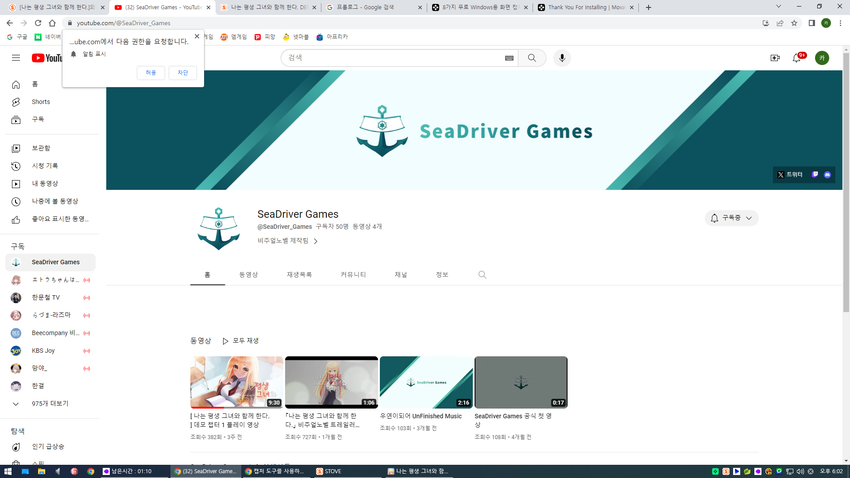Open the 아프리카 bookmark

(332, 37)
